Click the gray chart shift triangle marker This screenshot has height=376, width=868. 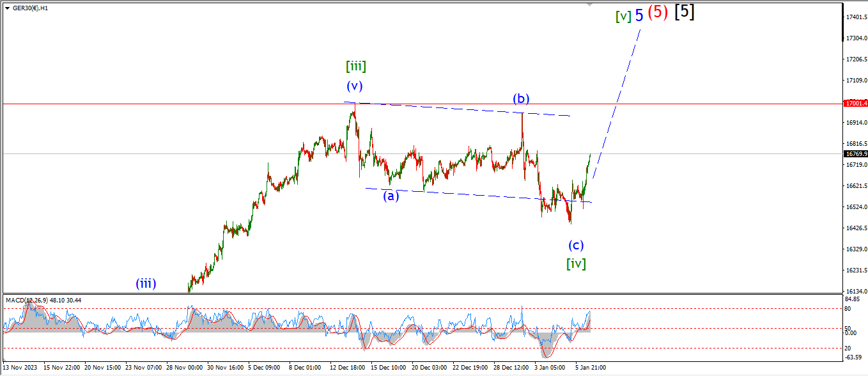coord(590,4)
